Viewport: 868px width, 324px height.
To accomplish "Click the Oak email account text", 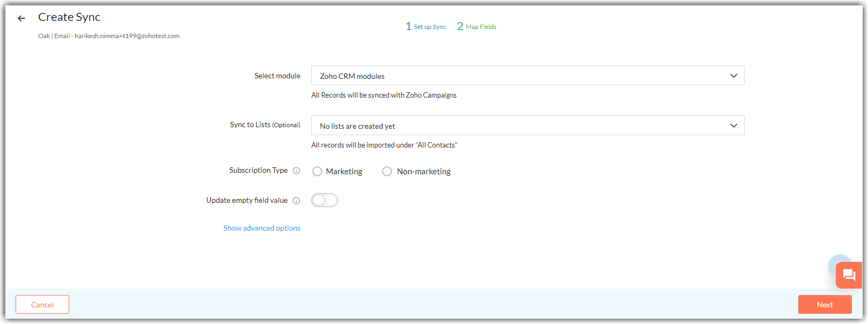I will click(109, 36).
